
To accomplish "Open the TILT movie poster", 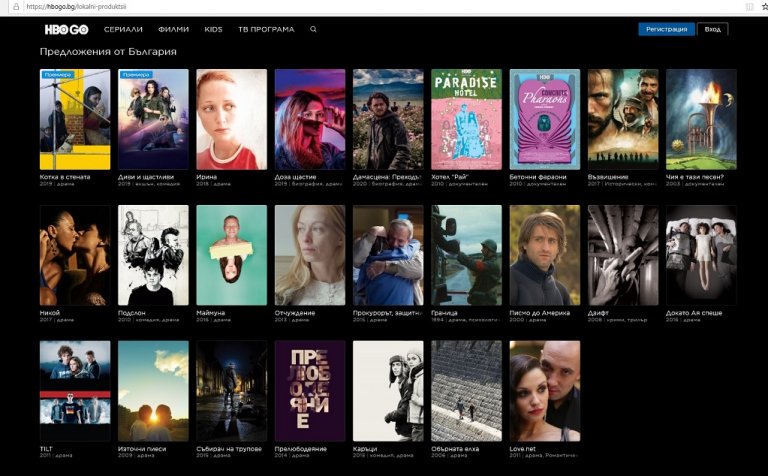I will point(75,391).
